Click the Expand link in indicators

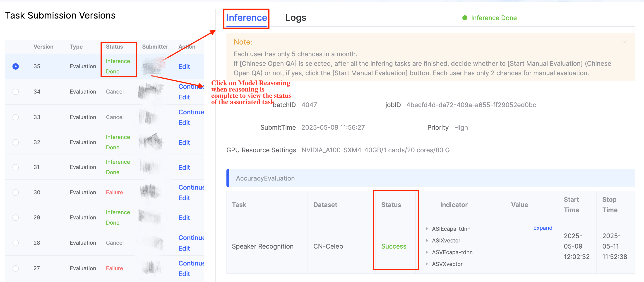[543, 228]
